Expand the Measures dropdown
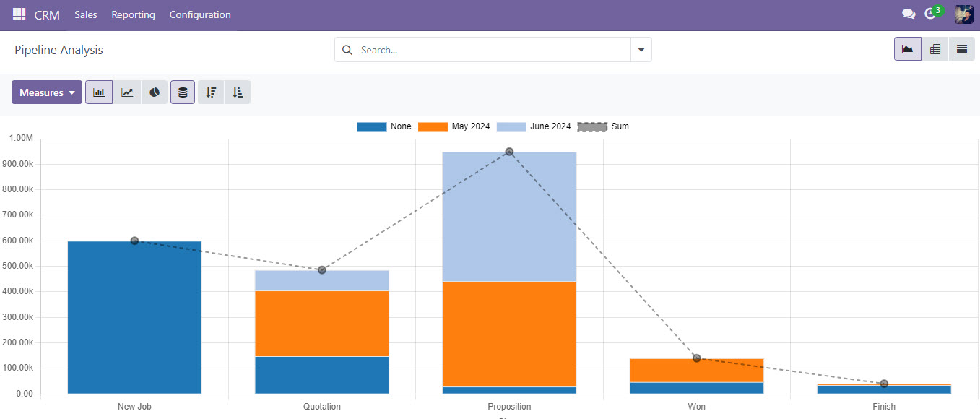The image size is (980, 419). (47, 92)
